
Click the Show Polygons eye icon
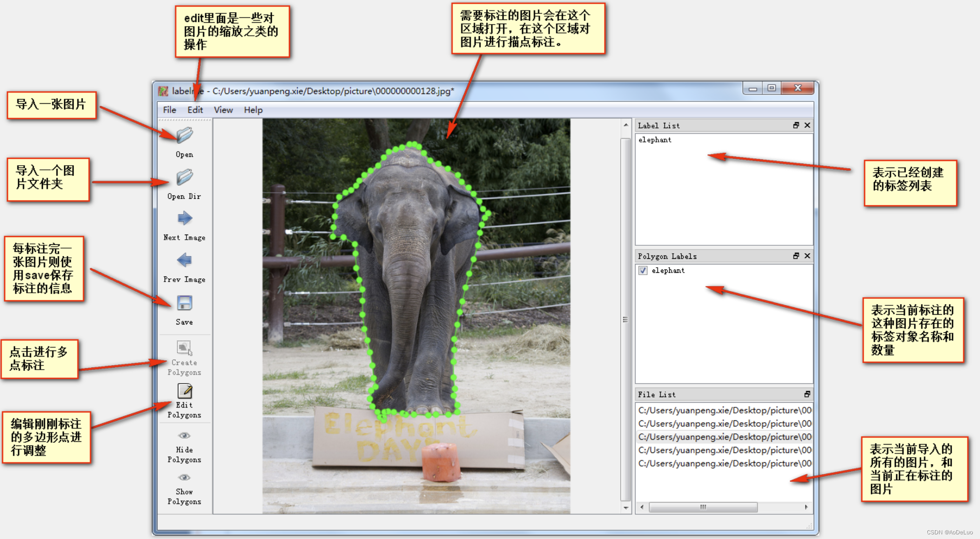point(184,478)
